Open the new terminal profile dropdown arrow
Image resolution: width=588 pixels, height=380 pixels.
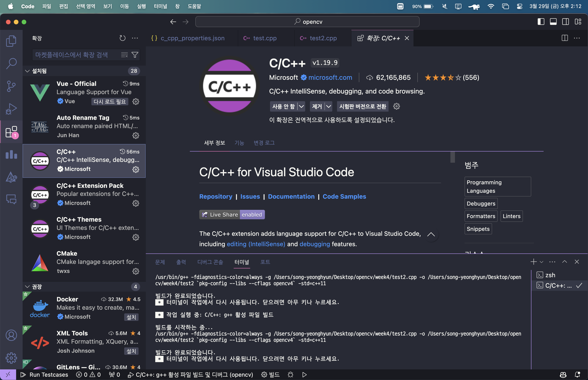tap(541, 262)
